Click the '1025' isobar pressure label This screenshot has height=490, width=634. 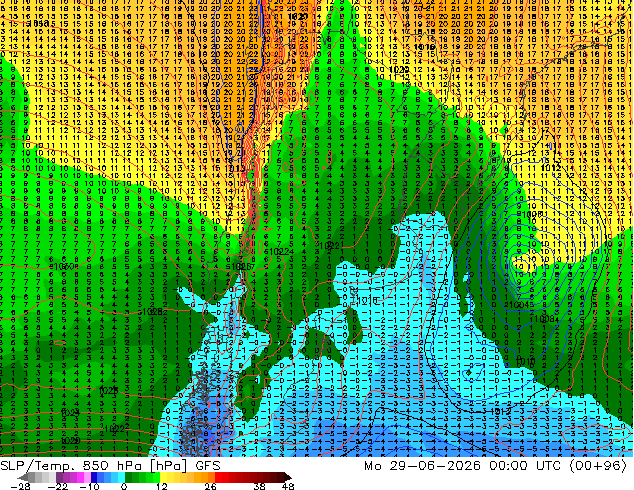108,390
